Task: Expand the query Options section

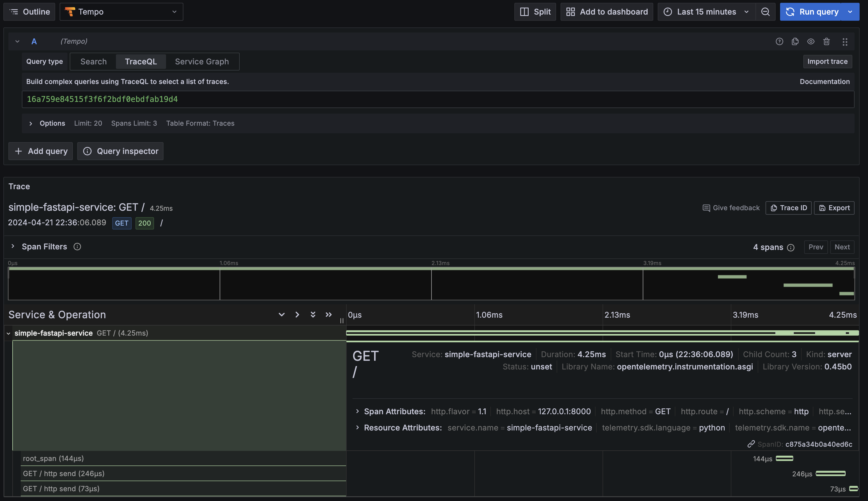Action: pos(31,123)
